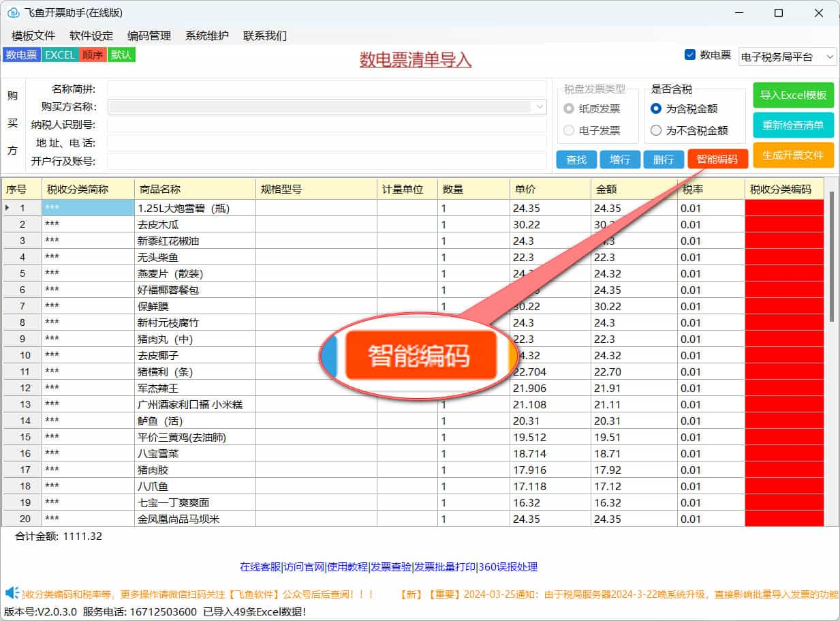This screenshot has width=840, height=621.
Task: Open the 系统维护 menu
Action: click(x=207, y=36)
